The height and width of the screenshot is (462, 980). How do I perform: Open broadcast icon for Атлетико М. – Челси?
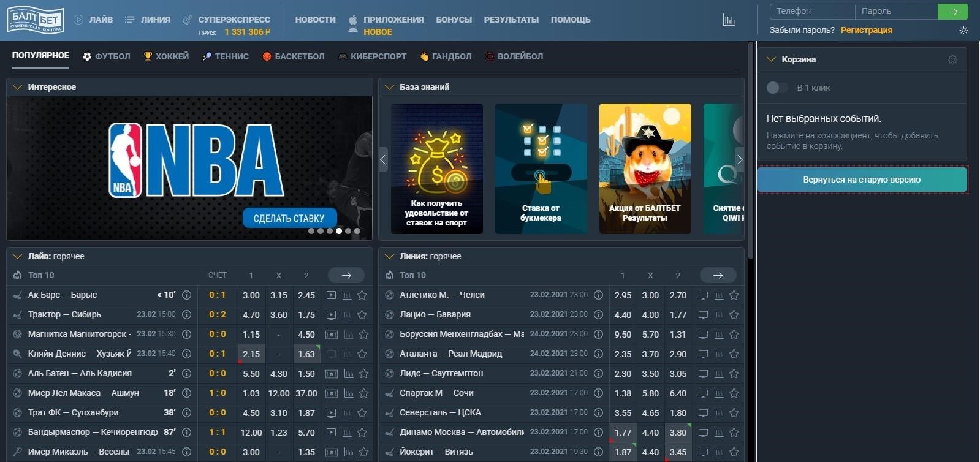[x=703, y=295]
